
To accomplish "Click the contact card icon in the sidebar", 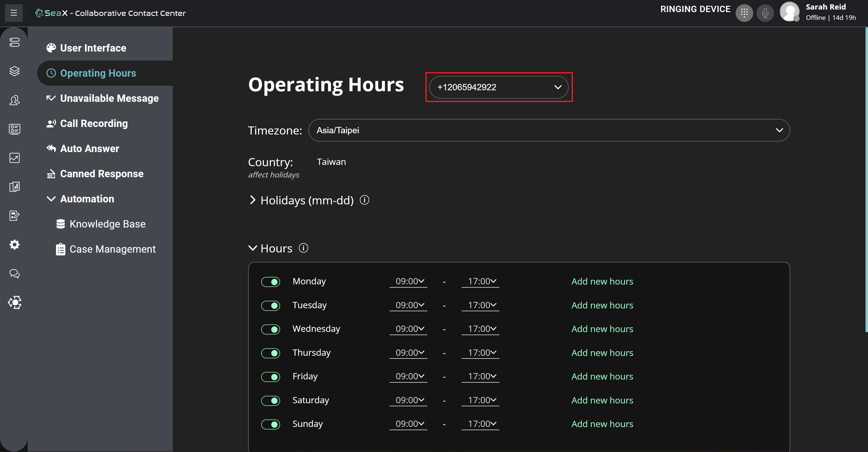I will tap(14, 129).
